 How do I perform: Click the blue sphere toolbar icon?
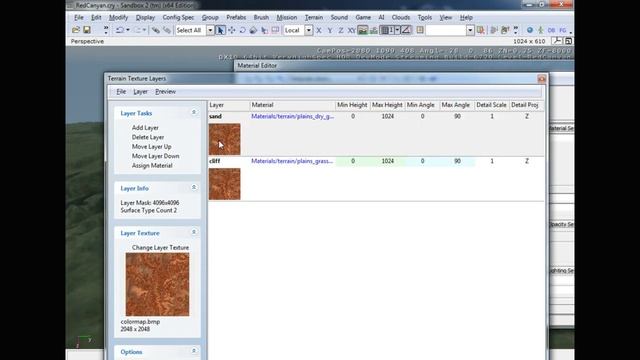tap(529, 30)
